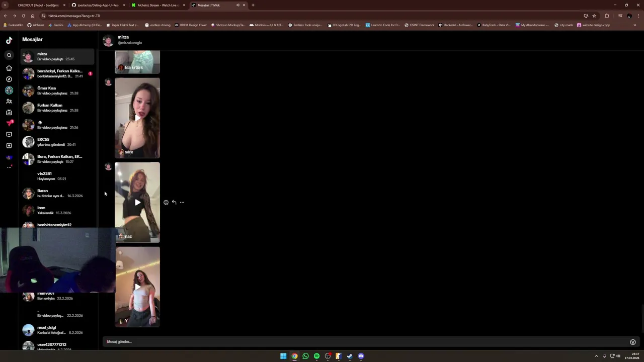Open the sare shared video thumbnail
This screenshot has width=644, height=362.
tap(137, 118)
